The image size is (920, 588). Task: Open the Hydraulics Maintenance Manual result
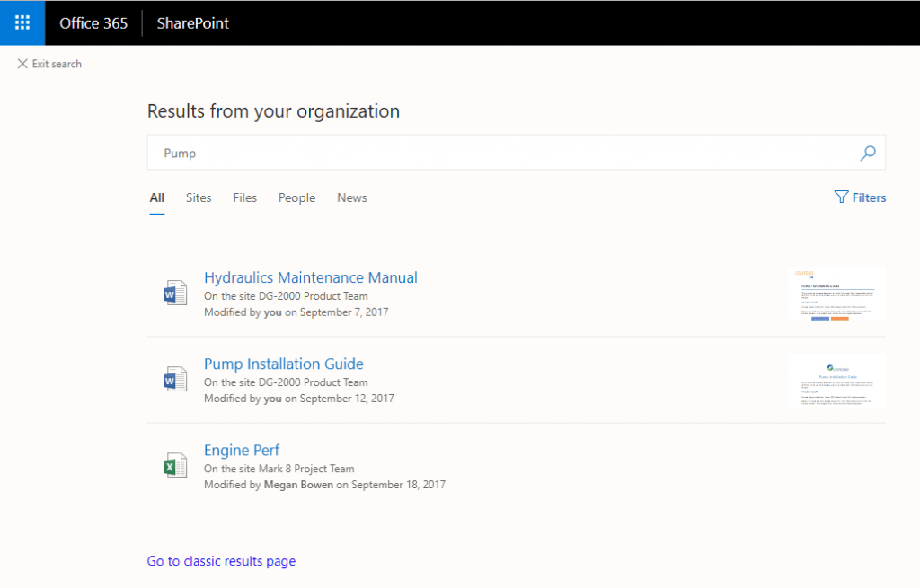tap(310, 277)
